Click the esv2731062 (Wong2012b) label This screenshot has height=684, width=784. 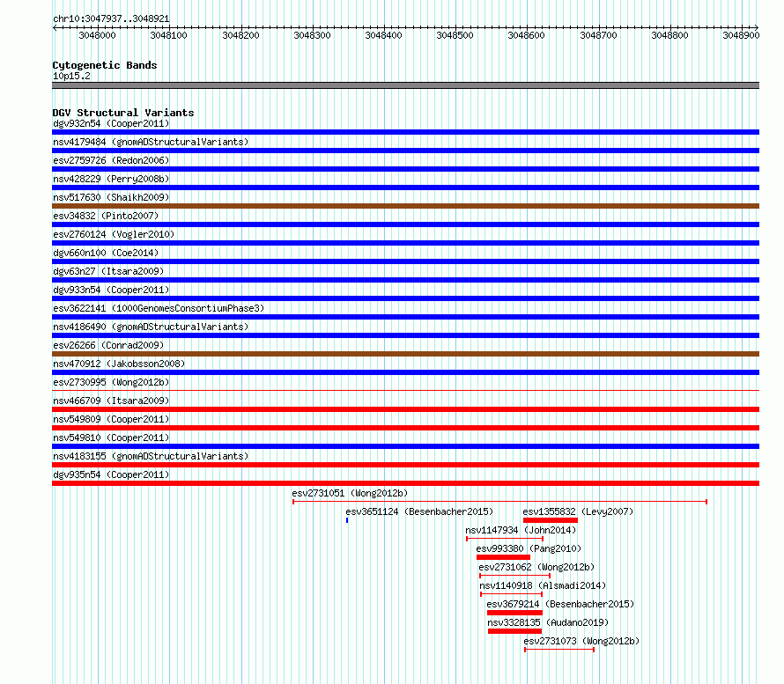536,567
